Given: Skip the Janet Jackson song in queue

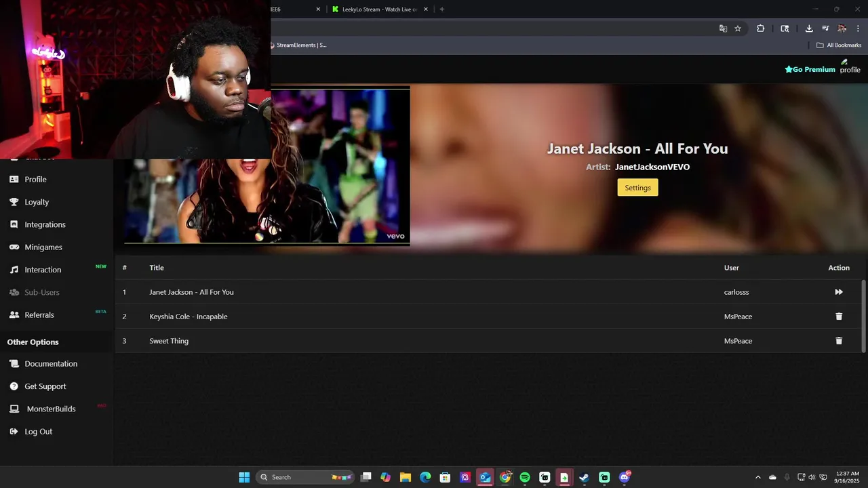Looking at the screenshot, I should (839, 292).
